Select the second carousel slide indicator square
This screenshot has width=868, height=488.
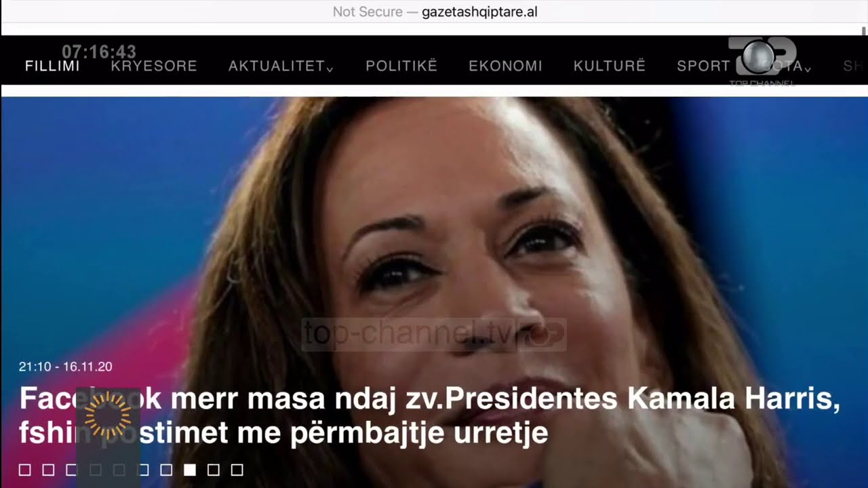48,470
